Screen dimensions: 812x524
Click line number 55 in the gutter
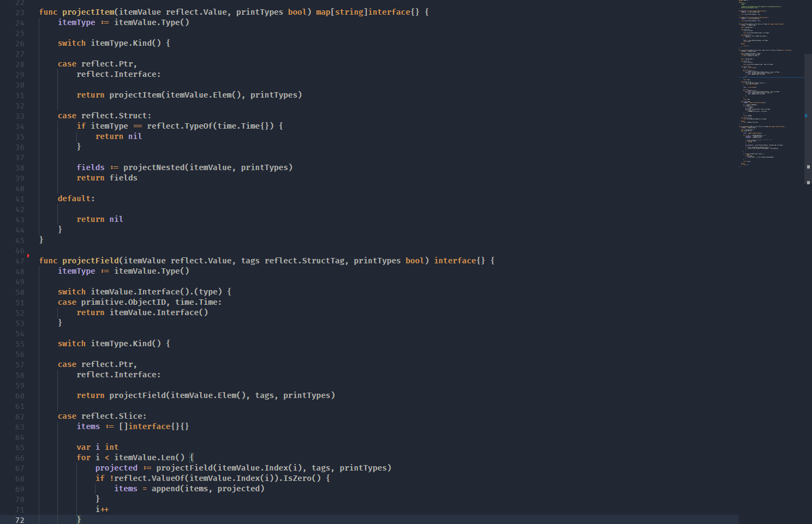tap(20, 344)
